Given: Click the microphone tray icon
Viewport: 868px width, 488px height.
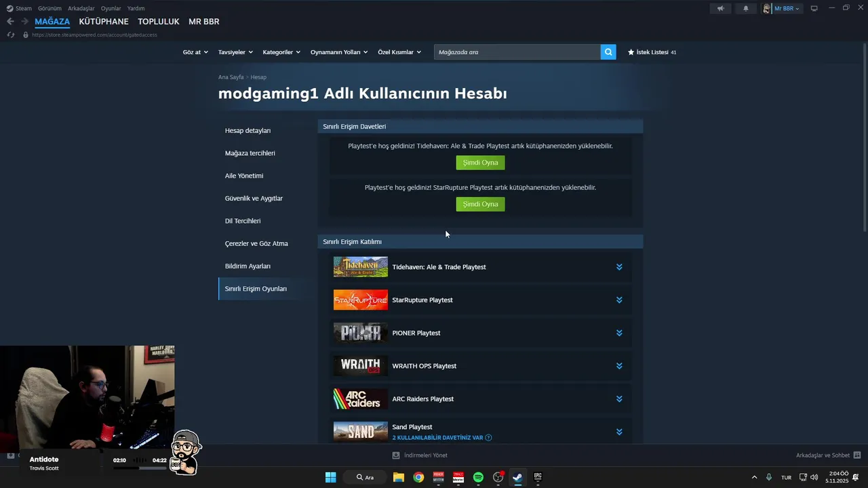Looking at the screenshot, I should 769,477.
